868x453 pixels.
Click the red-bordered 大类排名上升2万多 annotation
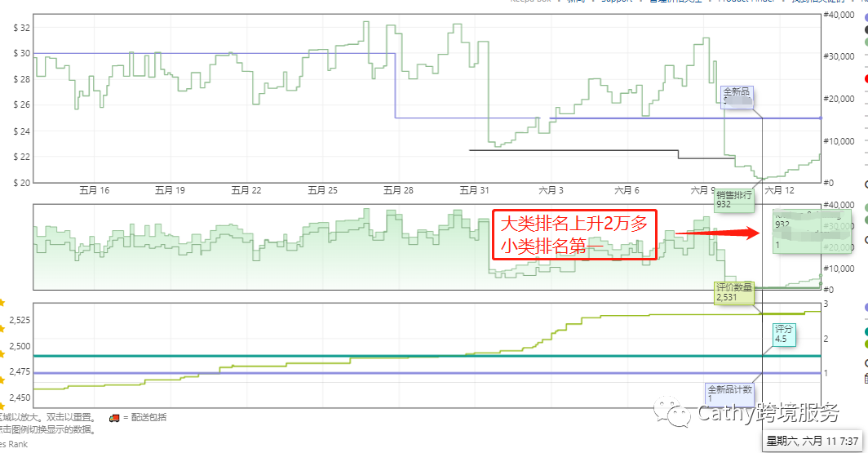pyautogui.click(x=574, y=234)
